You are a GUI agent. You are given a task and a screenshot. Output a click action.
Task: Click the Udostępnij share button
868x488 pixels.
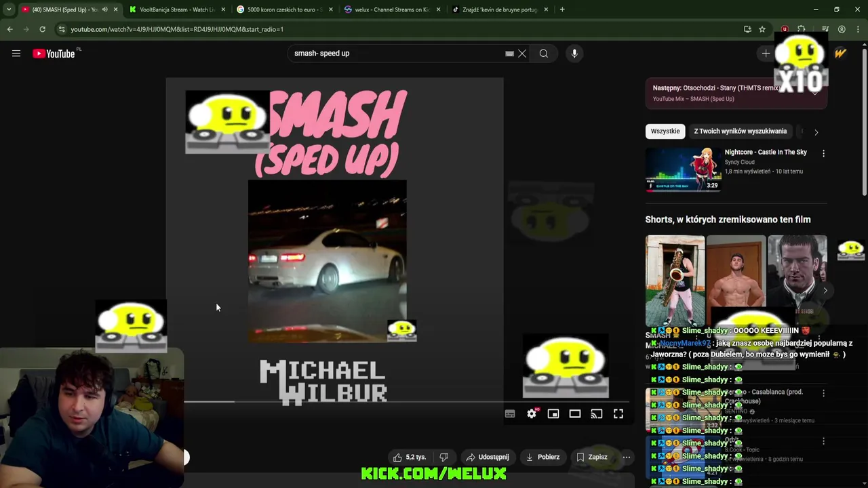(487, 457)
